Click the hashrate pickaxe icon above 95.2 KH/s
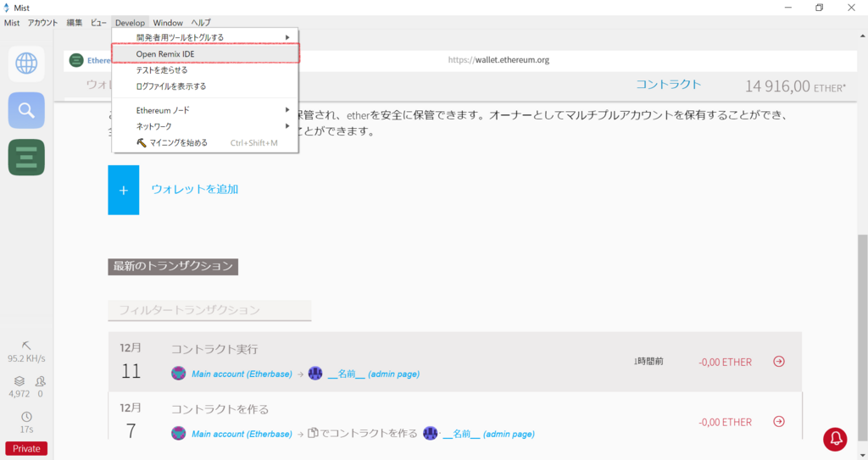 click(x=26, y=346)
